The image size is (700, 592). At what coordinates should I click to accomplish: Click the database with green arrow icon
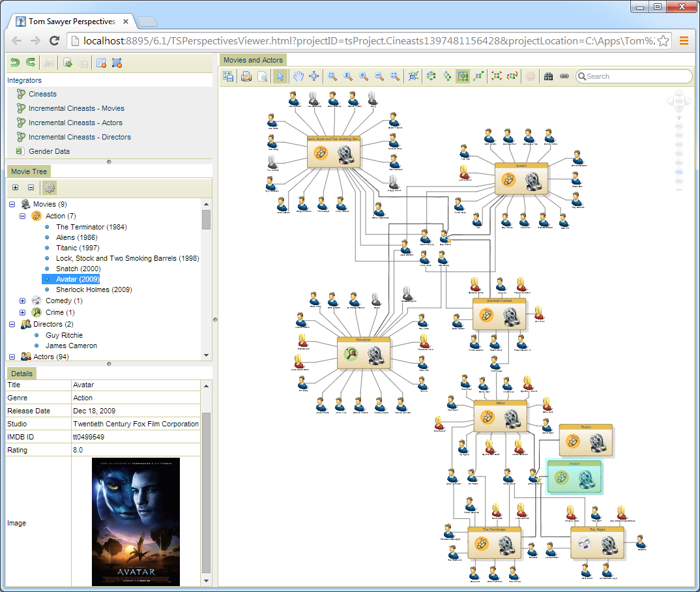(67, 63)
